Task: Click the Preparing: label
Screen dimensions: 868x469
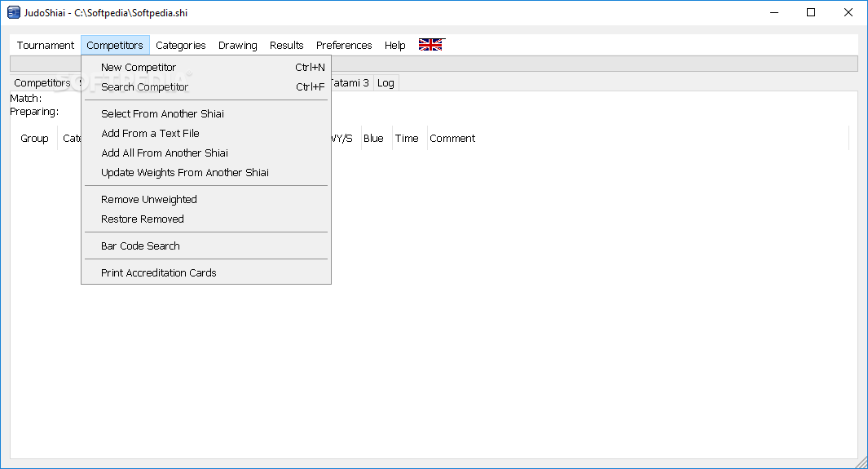Action: [34, 112]
